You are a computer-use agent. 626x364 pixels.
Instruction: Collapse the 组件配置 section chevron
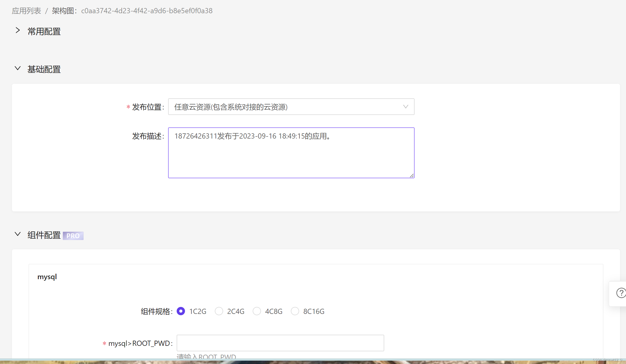(18, 234)
